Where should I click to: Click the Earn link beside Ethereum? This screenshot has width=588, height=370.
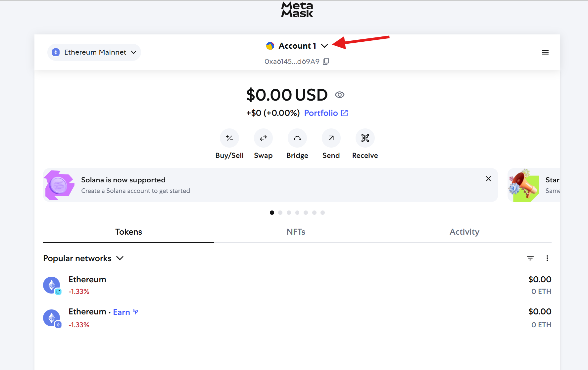(125, 312)
